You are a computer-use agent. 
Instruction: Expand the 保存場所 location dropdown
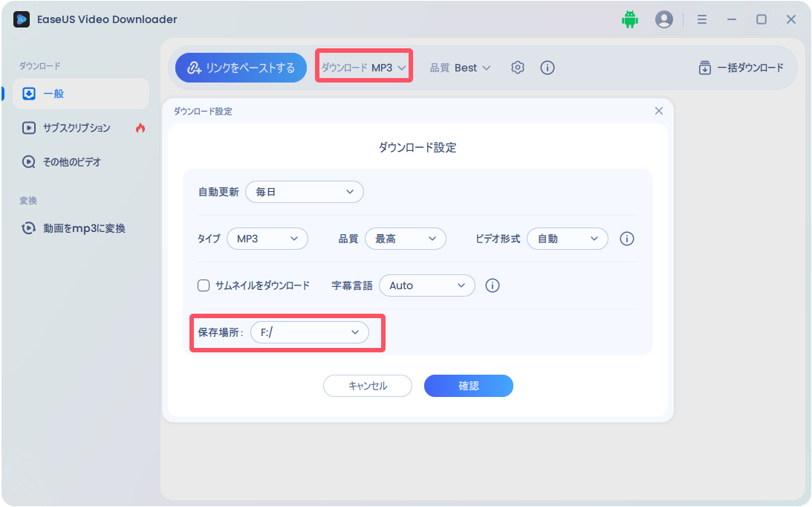point(310,332)
